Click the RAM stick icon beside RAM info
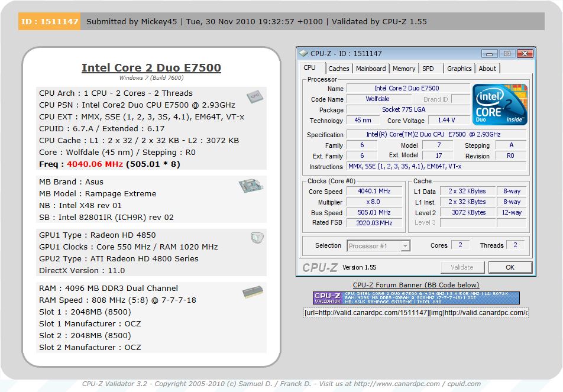The height and width of the screenshot is (392, 563). pyautogui.click(x=253, y=292)
